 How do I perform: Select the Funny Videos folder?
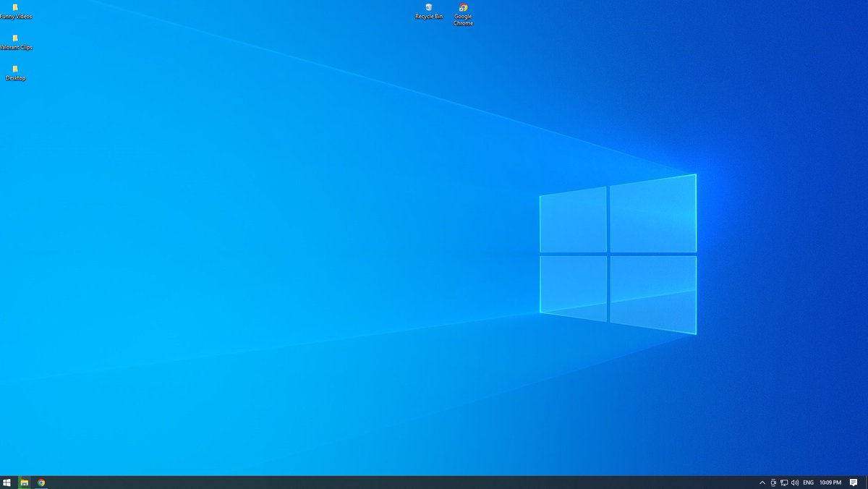[x=15, y=12]
